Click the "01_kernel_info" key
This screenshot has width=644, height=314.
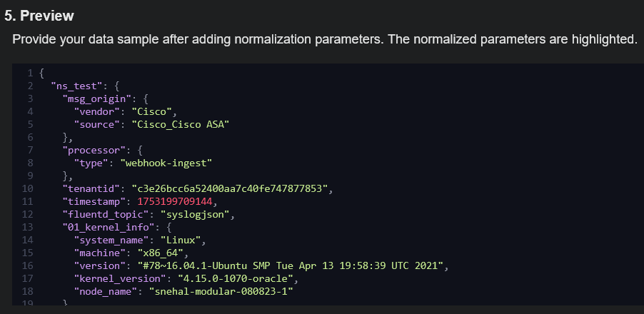coord(109,227)
